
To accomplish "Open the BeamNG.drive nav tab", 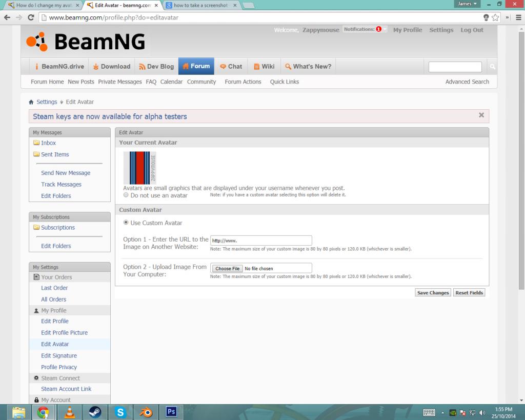I will coord(59,66).
